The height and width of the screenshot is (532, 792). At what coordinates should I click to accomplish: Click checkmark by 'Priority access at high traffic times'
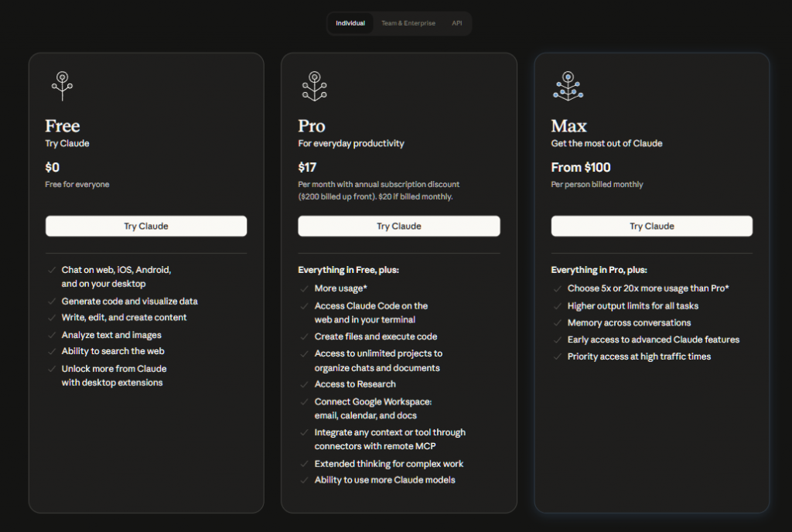pyautogui.click(x=558, y=356)
